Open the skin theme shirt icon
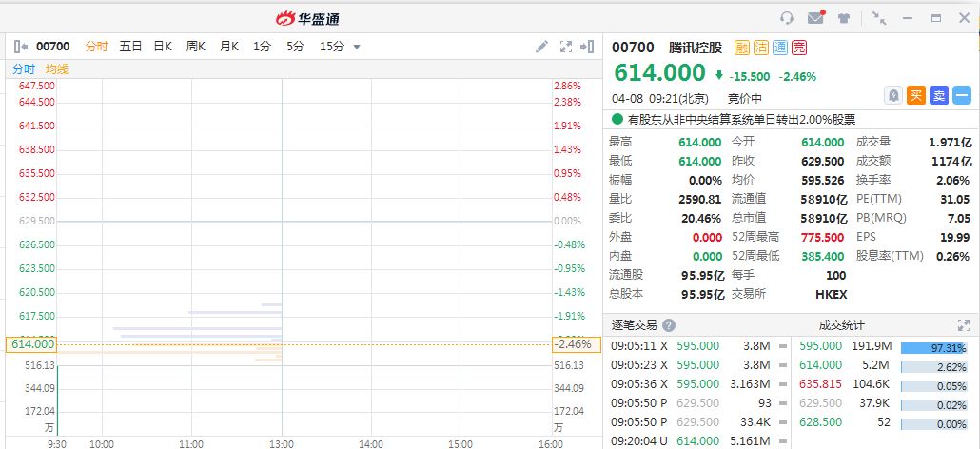The height and width of the screenshot is (449, 980). pyautogui.click(x=844, y=18)
